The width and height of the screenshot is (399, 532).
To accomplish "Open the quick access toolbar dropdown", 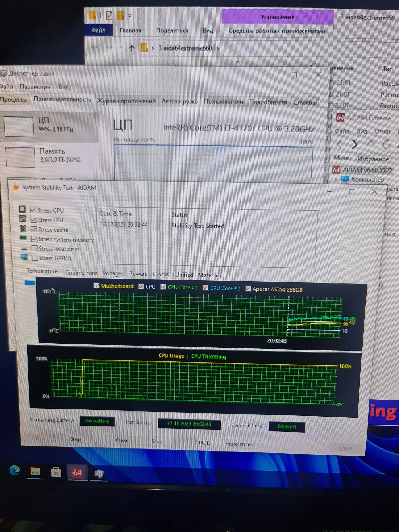I will pyautogui.click(x=130, y=16).
